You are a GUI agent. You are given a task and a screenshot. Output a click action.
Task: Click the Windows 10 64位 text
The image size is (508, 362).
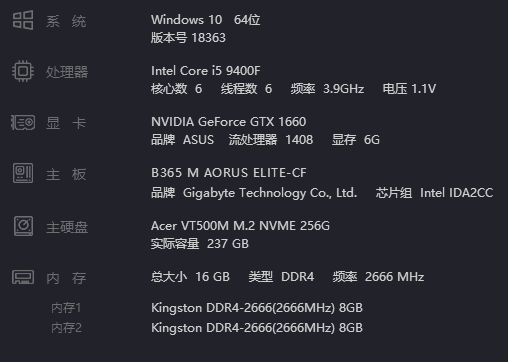coord(206,20)
